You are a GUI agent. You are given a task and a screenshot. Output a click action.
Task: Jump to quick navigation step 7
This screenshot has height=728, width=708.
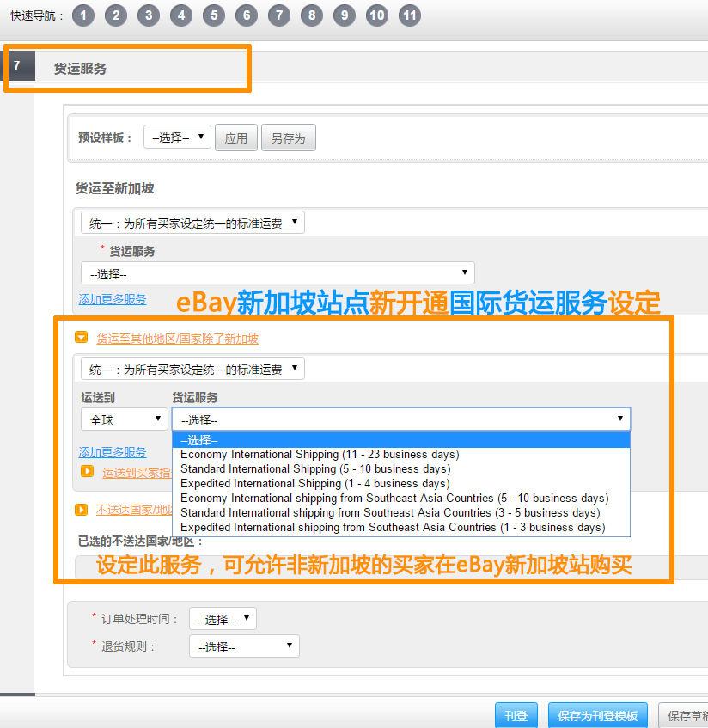tap(279, 15)
